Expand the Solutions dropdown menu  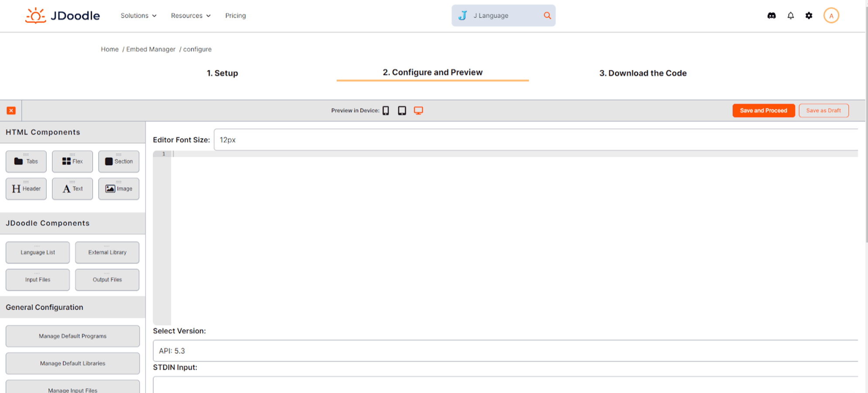pyautogui.click(x=138, y=16)
